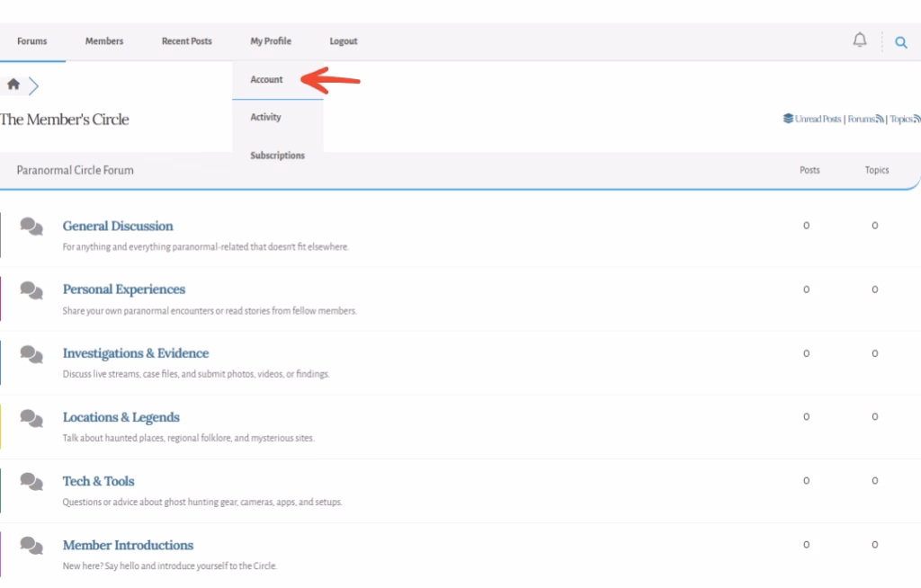Open the Member Introductions forum
This screenshot has height=588, width=921.
click(128, 545)
